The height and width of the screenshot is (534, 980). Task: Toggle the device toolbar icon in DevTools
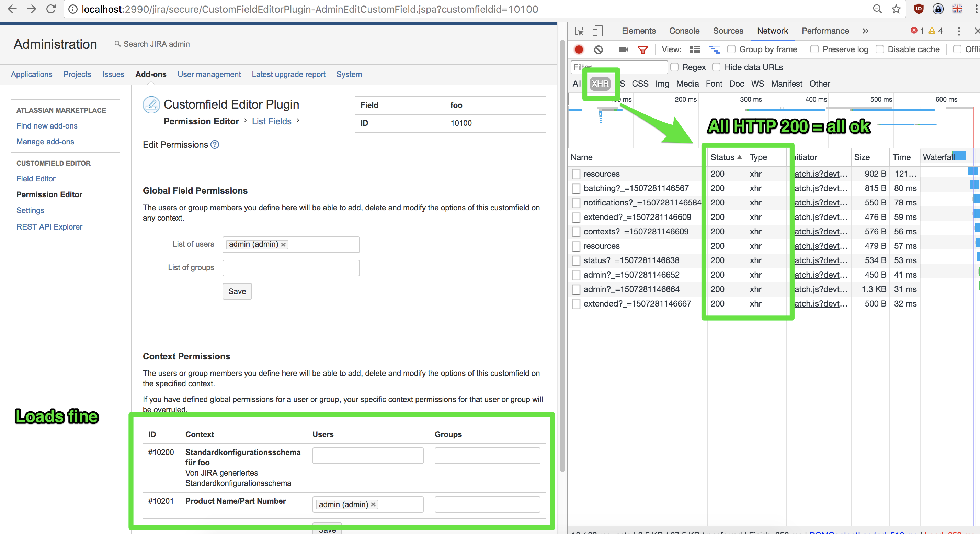pos(597,31)
